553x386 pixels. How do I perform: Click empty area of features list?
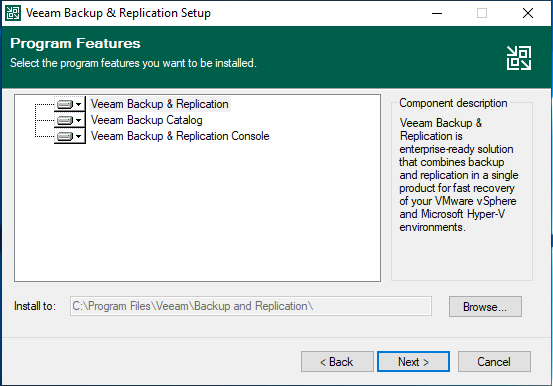click(x=198, y=212)
